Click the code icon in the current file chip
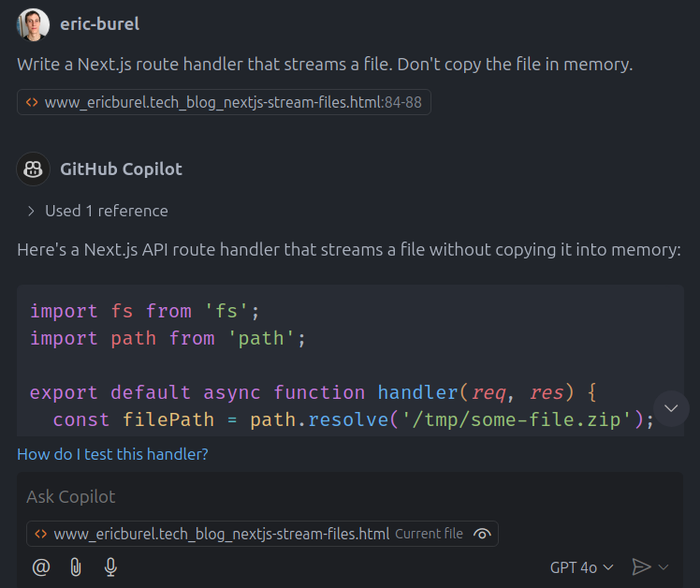 pyautogui.click(x=40, y=534)
